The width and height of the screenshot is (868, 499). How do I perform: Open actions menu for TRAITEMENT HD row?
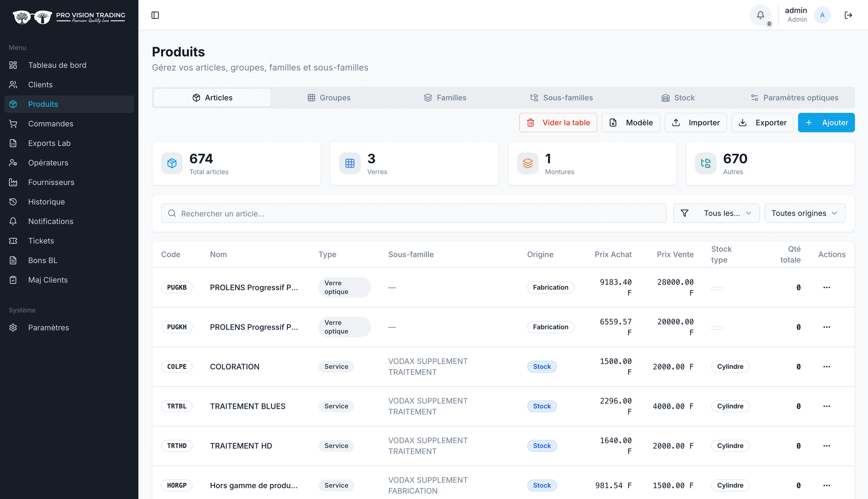(826, 446)
